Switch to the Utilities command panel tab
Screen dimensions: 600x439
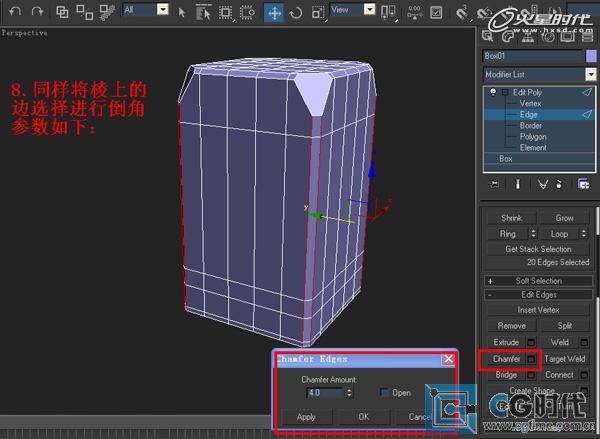(587, 37)
